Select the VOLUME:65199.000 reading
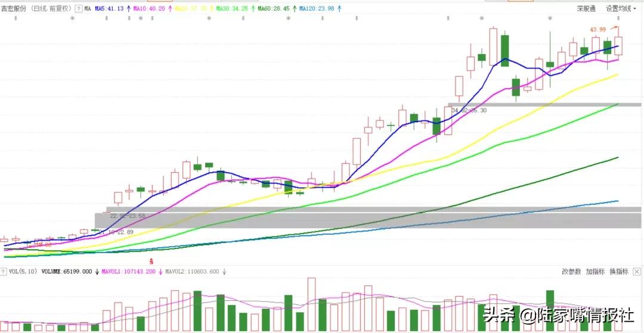This screenshot has width=644, height=333. [67, 272]
